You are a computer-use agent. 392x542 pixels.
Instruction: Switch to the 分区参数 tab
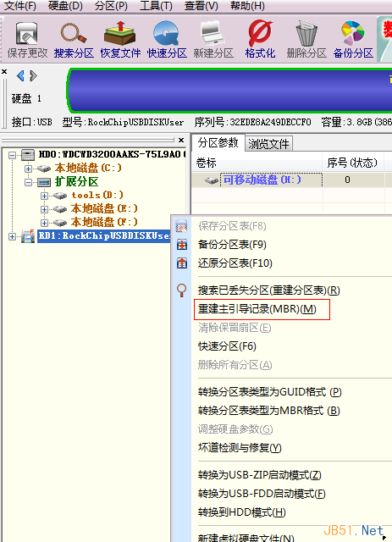click(218, 143)
